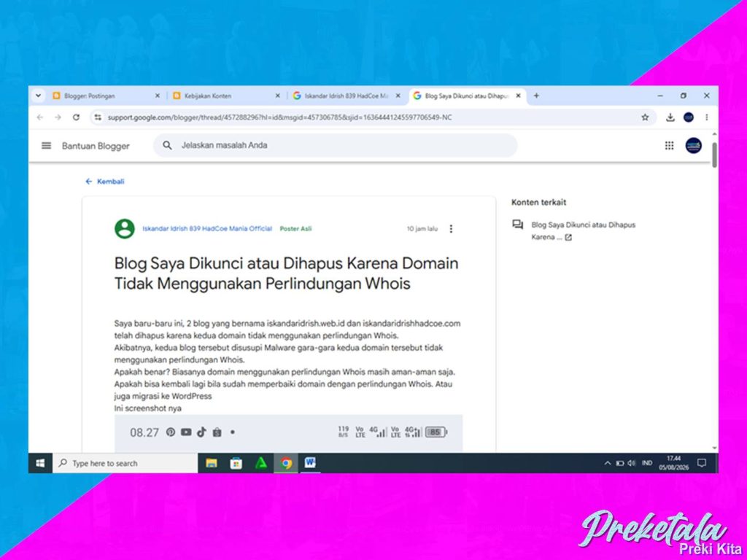
Task: Click the post title Blog Saya Dikunci
Action: (286, 273)
